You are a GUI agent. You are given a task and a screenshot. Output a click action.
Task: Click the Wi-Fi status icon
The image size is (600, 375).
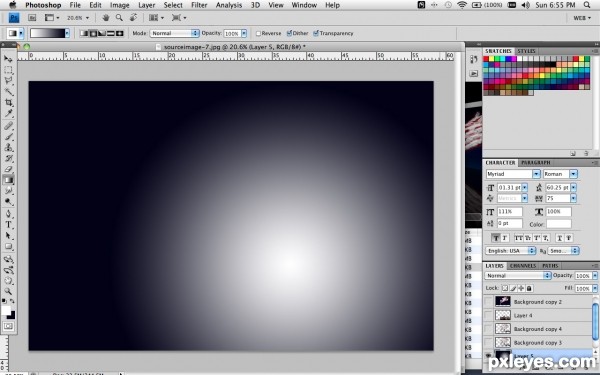pos(462,5)
